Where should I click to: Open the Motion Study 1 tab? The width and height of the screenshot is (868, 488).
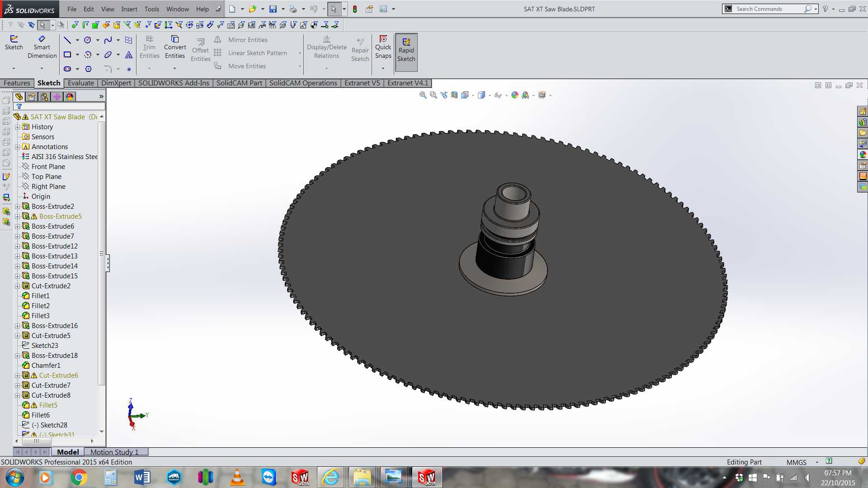[114, 452]
